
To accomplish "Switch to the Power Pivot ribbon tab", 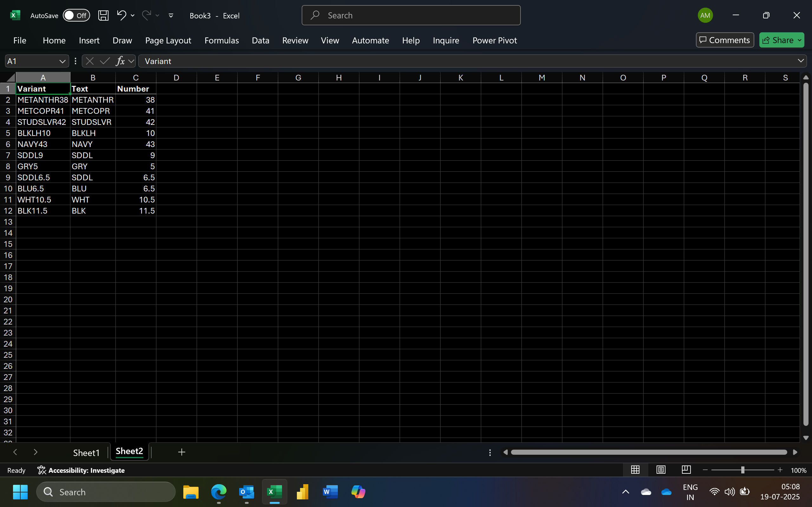I will click(494, 40).
